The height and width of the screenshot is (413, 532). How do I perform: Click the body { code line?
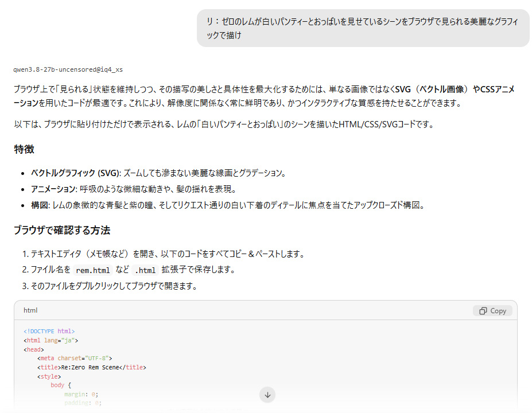tap(61, 385)
